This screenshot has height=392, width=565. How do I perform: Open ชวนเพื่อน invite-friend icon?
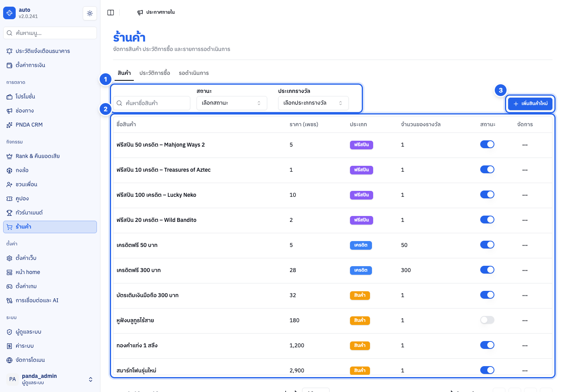point(9,184)
